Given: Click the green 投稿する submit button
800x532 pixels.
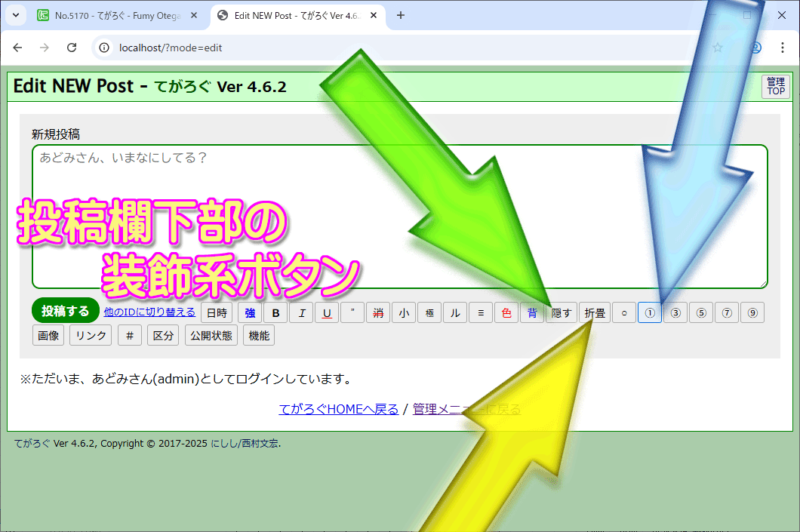Looking at the screenshot, I should (x=66, y=311).
